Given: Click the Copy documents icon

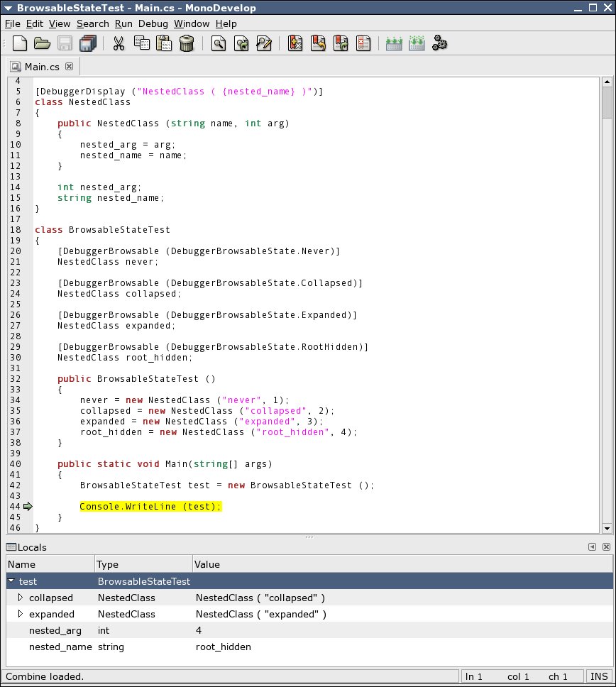Looking at the screenshot, I should pyautogui.click(x=141, y=43).
